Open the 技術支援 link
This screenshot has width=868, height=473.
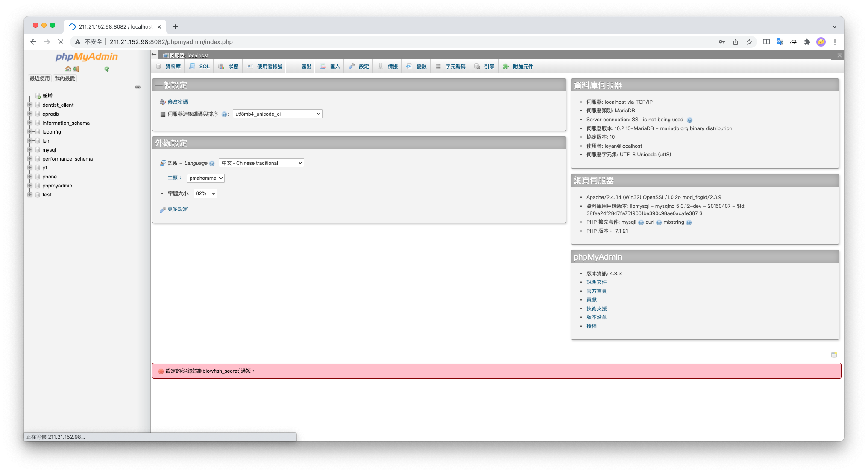tap(596, 309)
